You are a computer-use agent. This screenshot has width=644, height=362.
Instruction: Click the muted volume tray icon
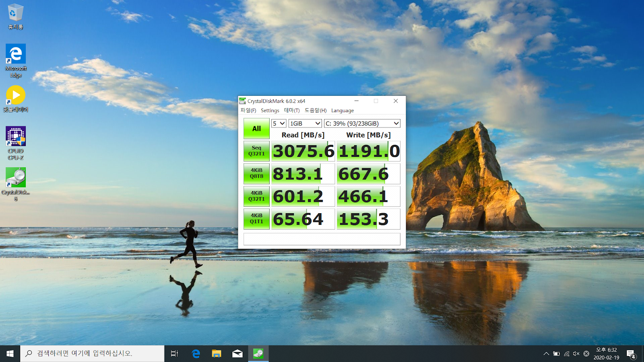click(576, 354)
